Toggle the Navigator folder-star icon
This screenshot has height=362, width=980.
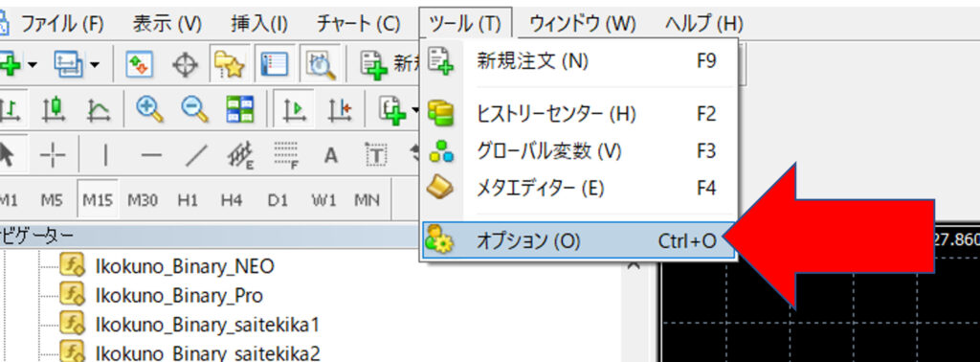pos(228,64)
